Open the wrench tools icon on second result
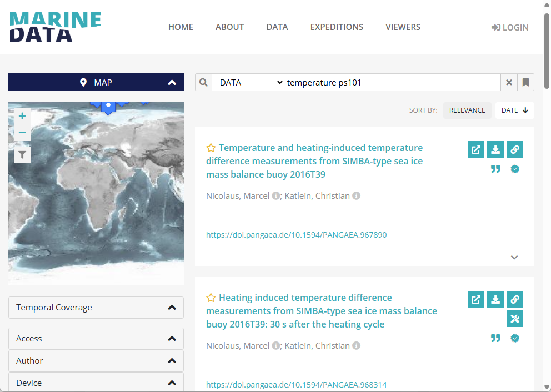This screenshot has height=392, width=551. pos(515,319)
